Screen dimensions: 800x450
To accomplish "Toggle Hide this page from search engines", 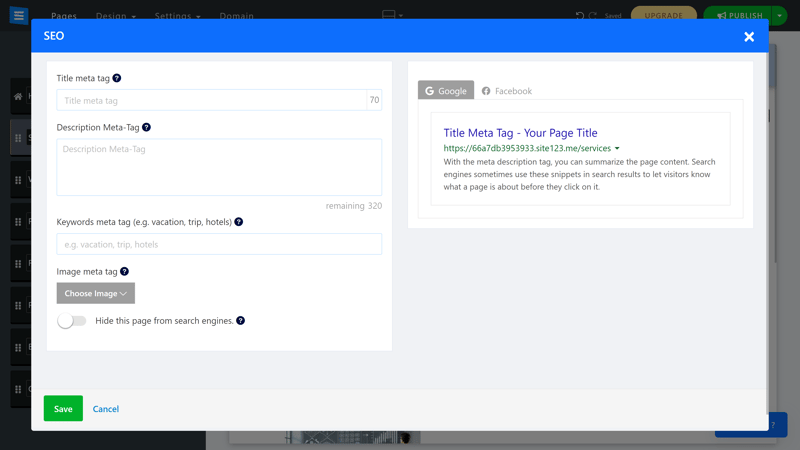I will click(x=71, y=321).
